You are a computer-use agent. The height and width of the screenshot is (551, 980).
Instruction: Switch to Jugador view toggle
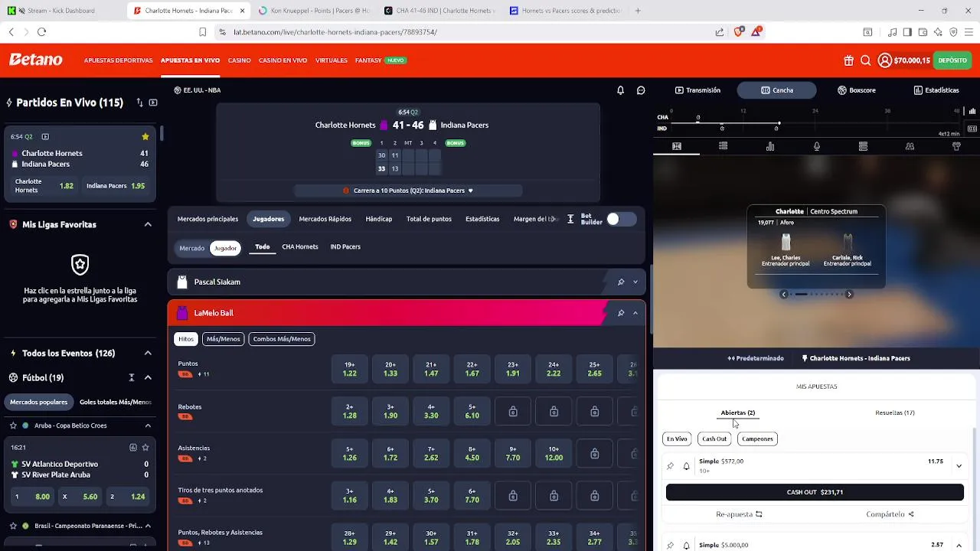tap(225, 248)
